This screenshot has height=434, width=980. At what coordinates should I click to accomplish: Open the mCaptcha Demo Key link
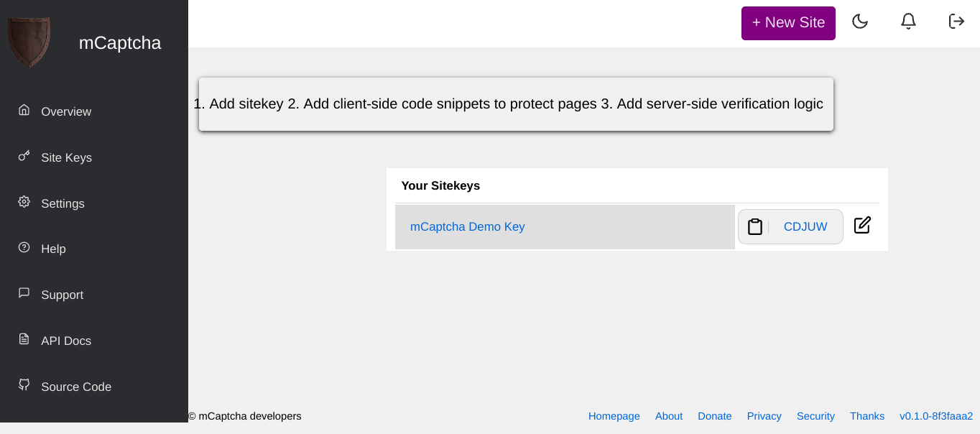467,227
